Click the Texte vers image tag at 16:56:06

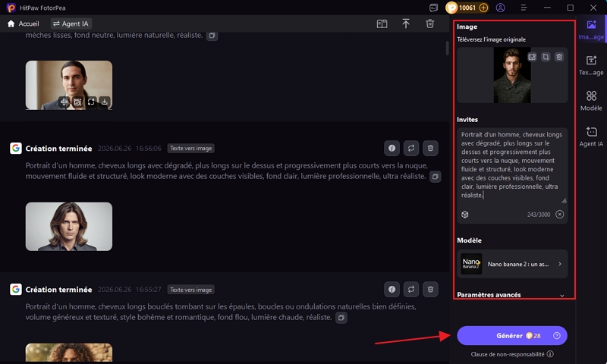click(191, 148)
